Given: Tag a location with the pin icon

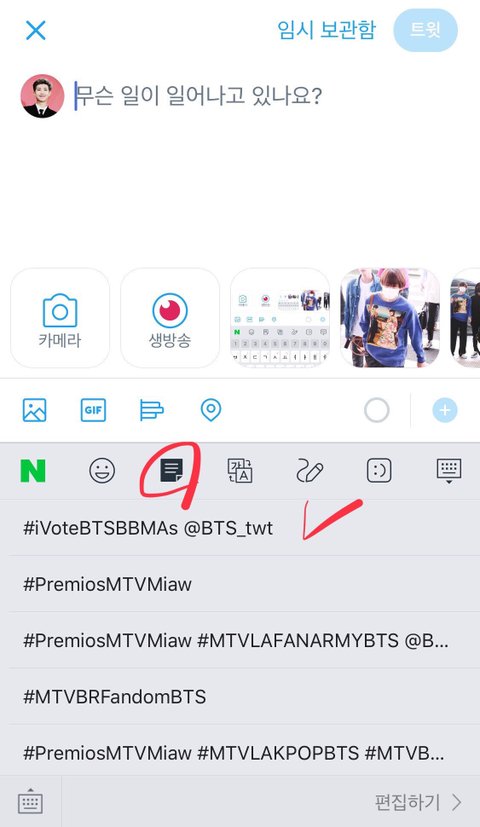Looking at the screenshot, I should click(x=211, y=410).
